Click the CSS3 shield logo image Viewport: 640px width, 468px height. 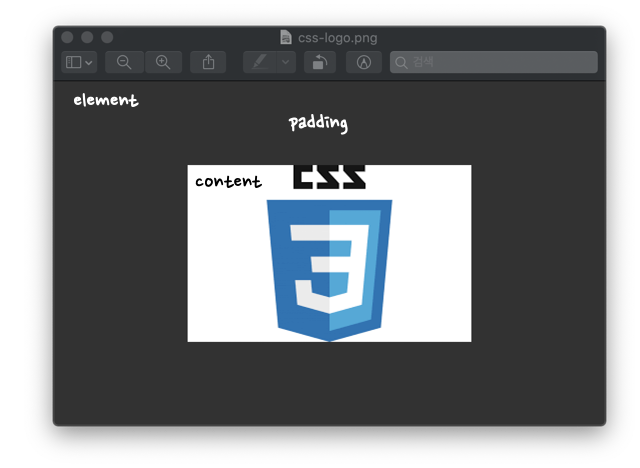329,270
